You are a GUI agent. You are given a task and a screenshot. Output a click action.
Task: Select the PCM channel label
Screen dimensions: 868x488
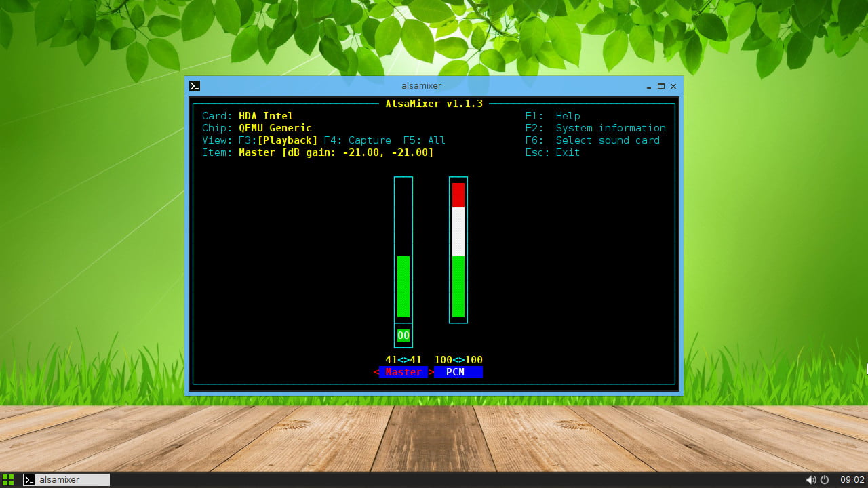(x=458, y=372)
